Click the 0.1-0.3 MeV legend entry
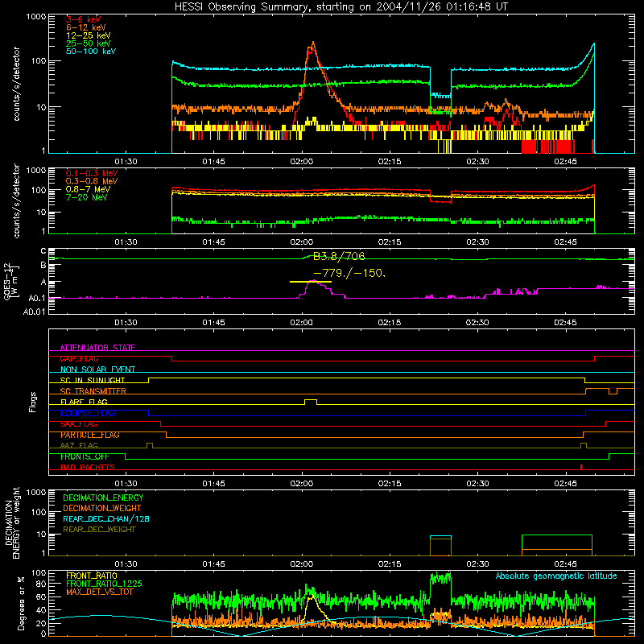Screen dimensions: 644x644 tap(92, 173)
